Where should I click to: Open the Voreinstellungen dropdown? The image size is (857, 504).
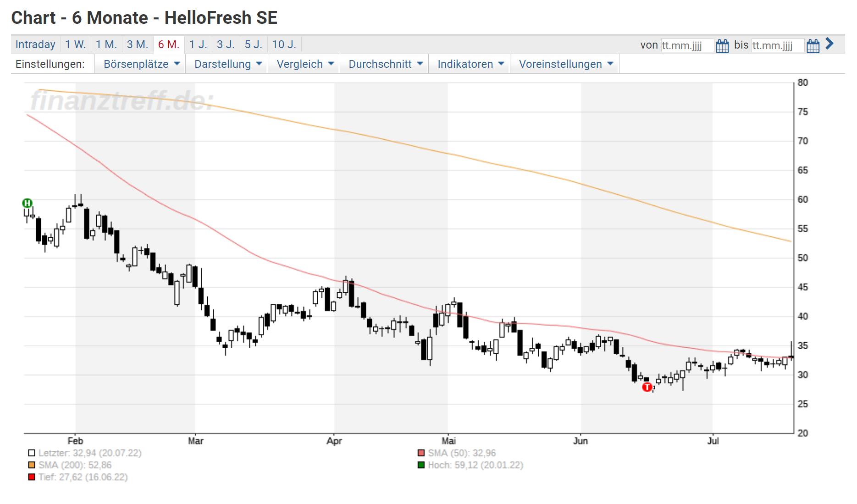pyautogui.click(x=566, y=64)
